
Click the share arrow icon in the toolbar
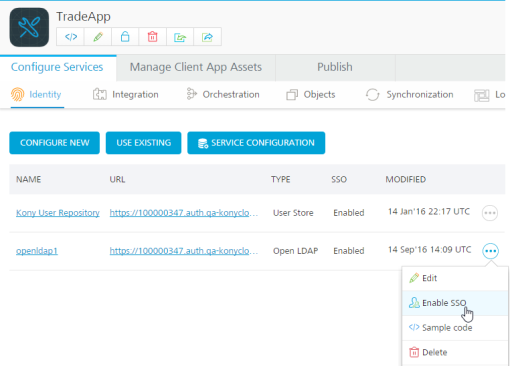[x=207, y=37]
